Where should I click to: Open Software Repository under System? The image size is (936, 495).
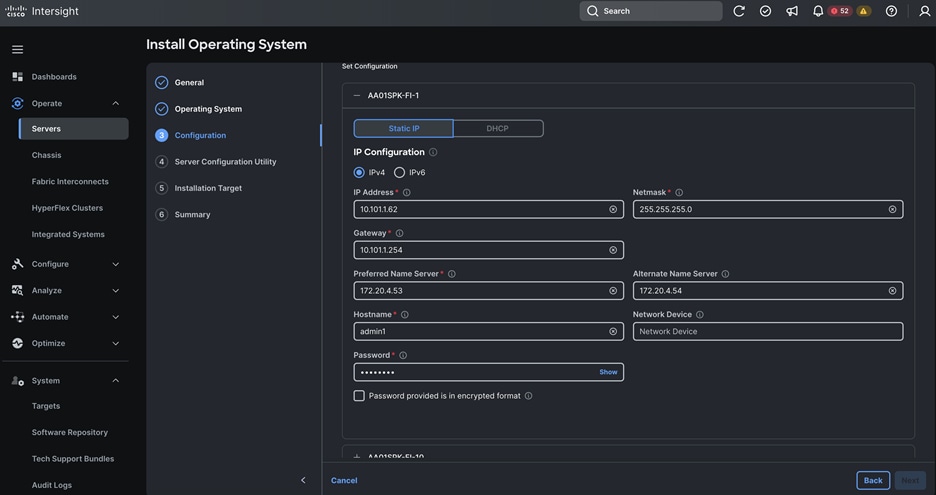point(70,432)
